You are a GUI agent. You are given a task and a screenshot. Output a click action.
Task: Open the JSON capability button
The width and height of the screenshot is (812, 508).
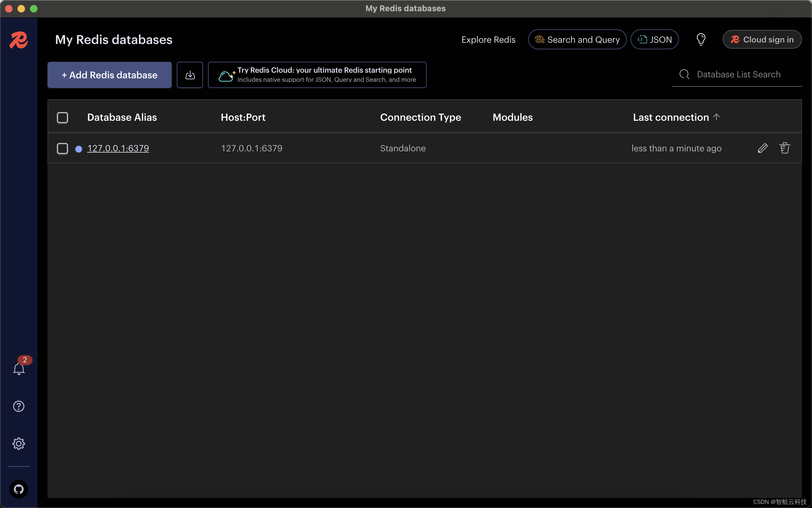pyautogui.click(x=654, y=40)
